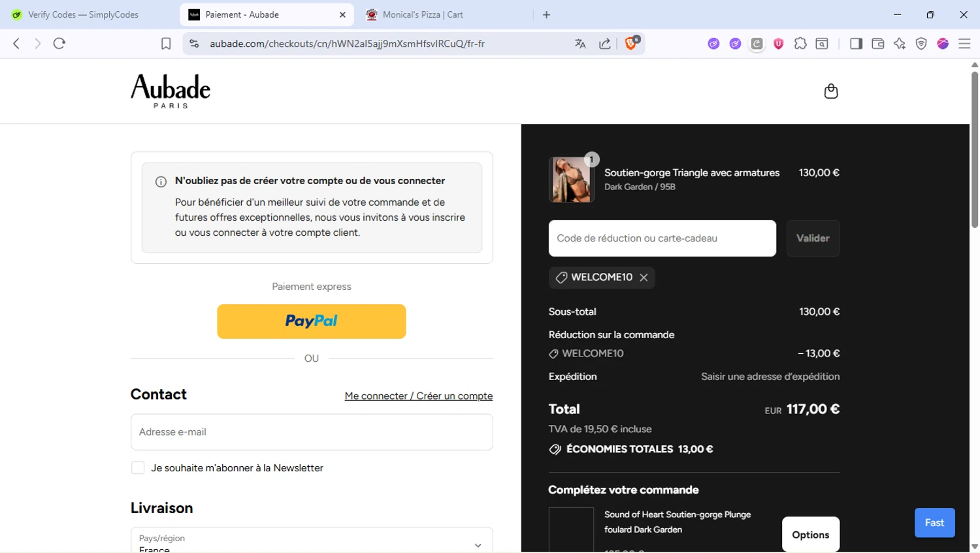Click the Code de réduction input field
This screenshot has width=980, height=553.
pos(662,238)
